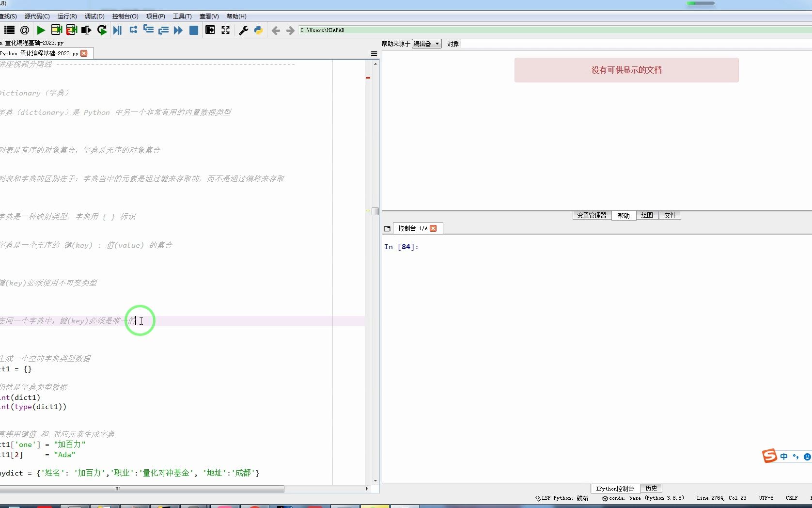The width and height of the screenshot is (812, 508).
Task: Maximize the current pane icon
Action: [210, 30]
